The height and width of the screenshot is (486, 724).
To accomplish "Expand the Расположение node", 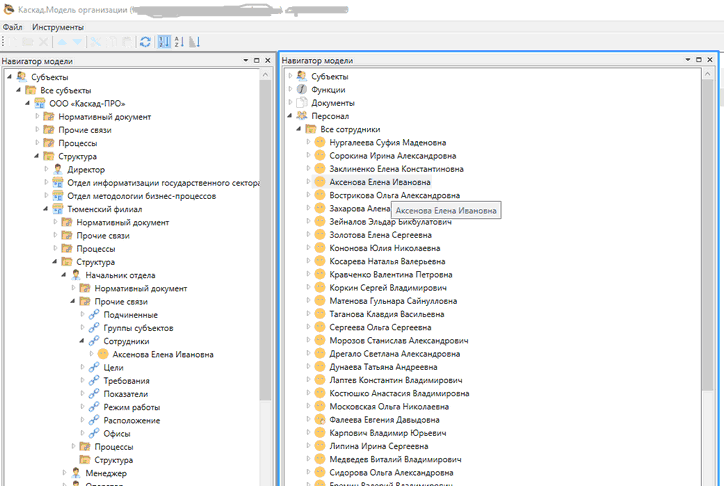I will (x=82, y=420).
